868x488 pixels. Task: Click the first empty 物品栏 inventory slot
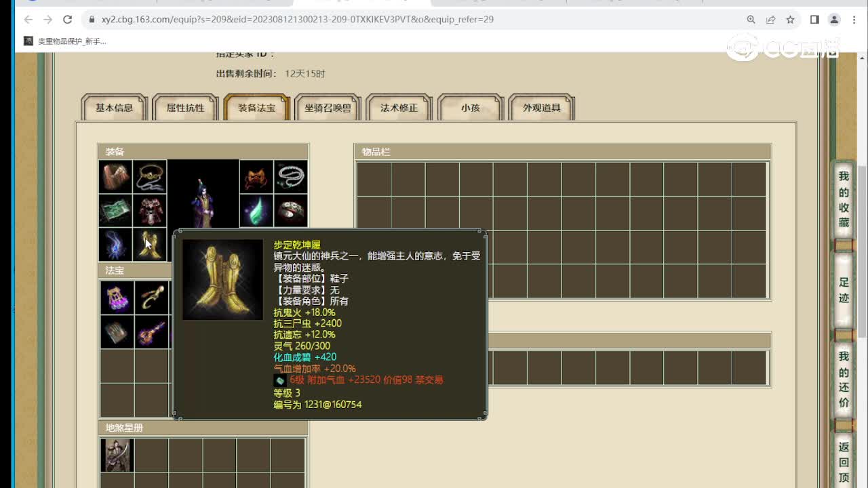tap(374, 180)
